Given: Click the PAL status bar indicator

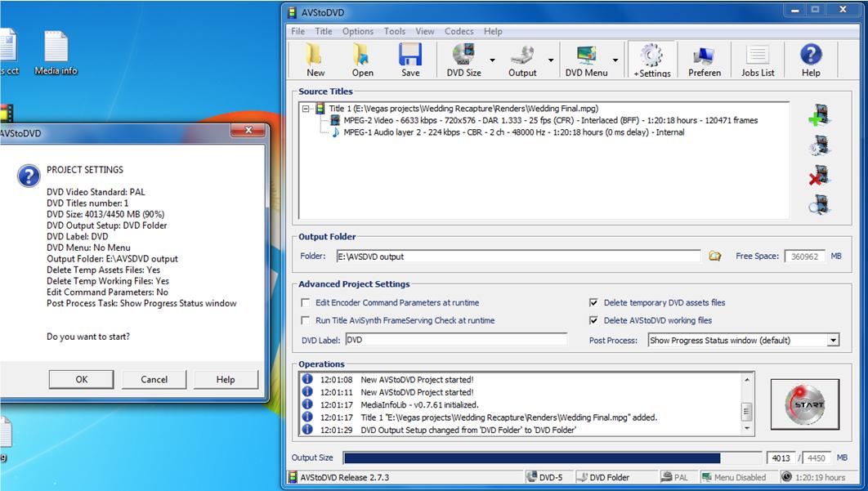Looking at the screenshot, I should point(675,477).
